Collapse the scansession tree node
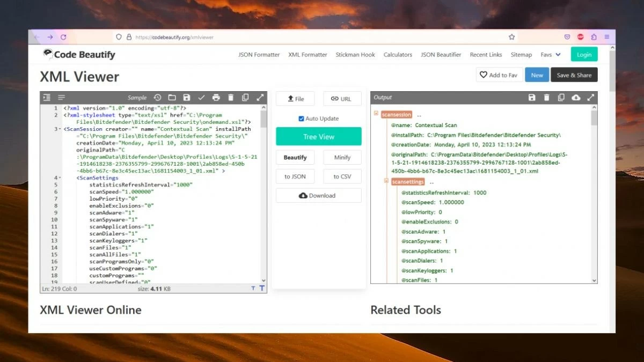The height and width of the screenshot is (362, 644). 376,114
